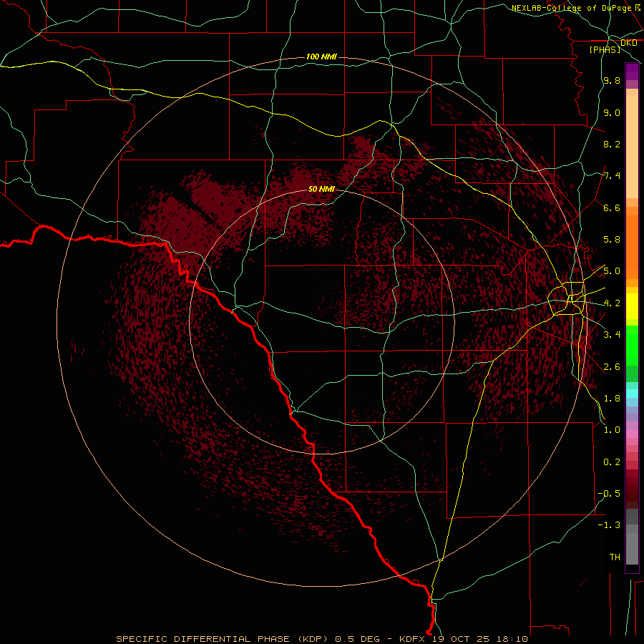Click the 0.2 value on the color scale
Image resolution: width=644 pixels, height=644 pixels.
pyautogui.click(x=612, y=462)
